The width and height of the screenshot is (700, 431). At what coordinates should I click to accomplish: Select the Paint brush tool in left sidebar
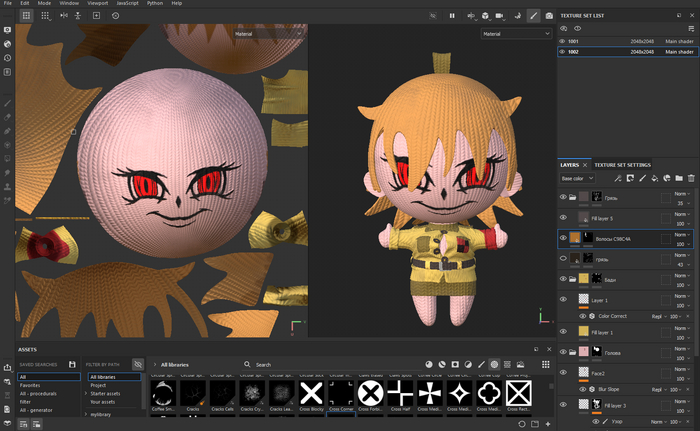pyautogui.click(x=7, y=103)
